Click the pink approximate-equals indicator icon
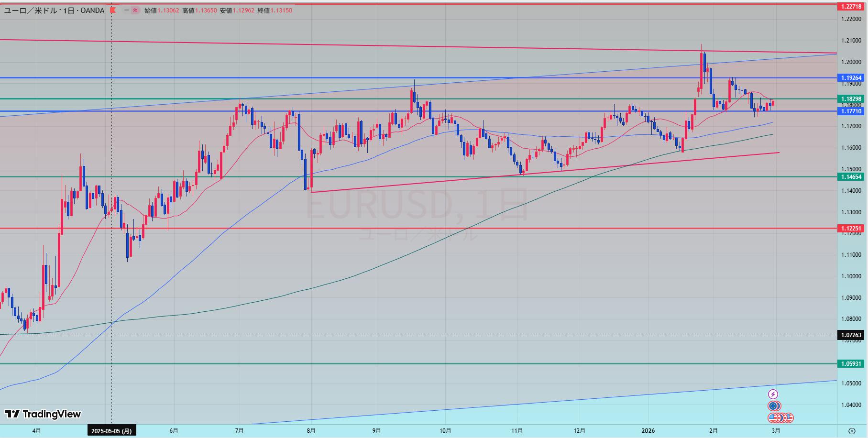868x438 pixels. pos(135,10)
